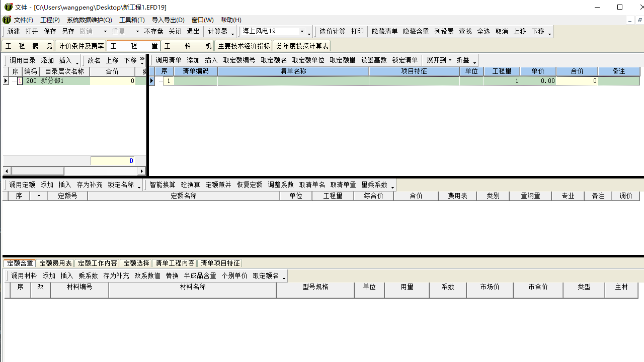Image resolution: width=644 pixels, height=362 pixels.
Task: Click the FD app icon in menu bar
Action: pos(7,20)
